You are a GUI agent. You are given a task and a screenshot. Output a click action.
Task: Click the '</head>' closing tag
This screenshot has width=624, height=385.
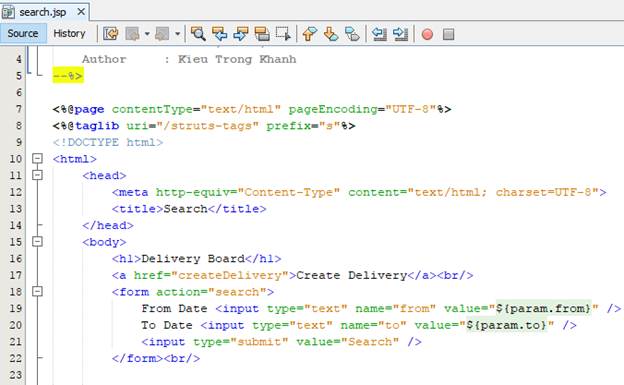[108, 225]
